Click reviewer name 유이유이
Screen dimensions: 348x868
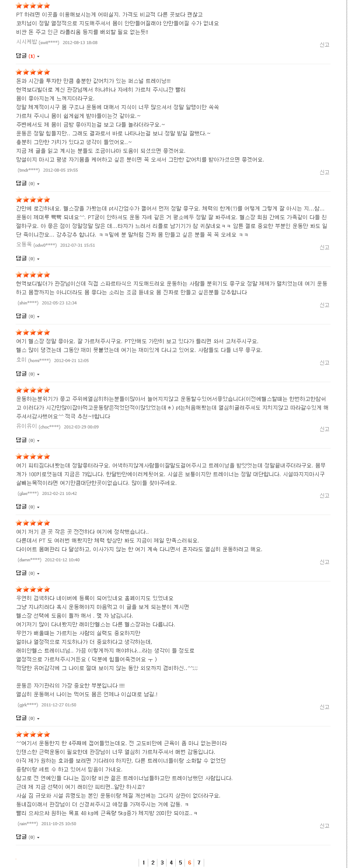tap(27, 426)
